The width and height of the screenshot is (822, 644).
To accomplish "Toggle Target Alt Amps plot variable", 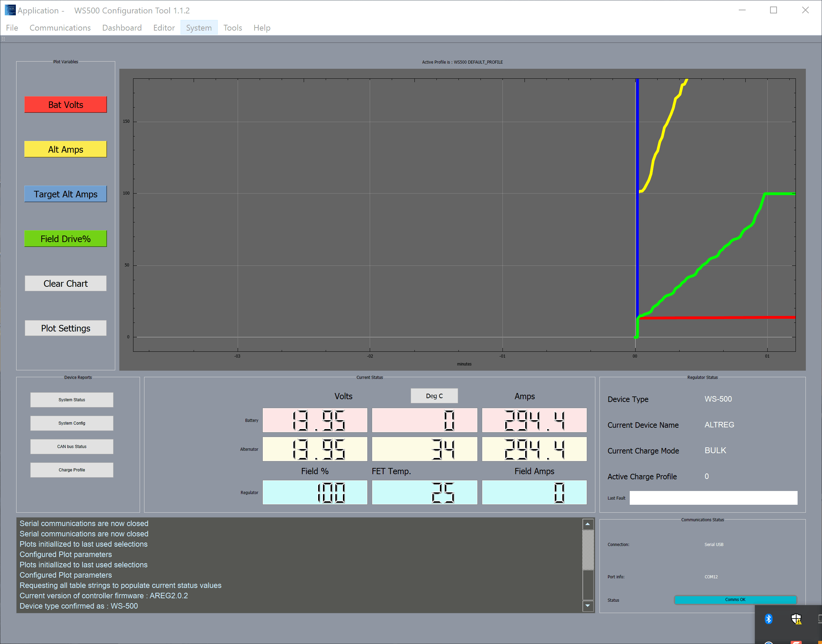I will 66,194.
